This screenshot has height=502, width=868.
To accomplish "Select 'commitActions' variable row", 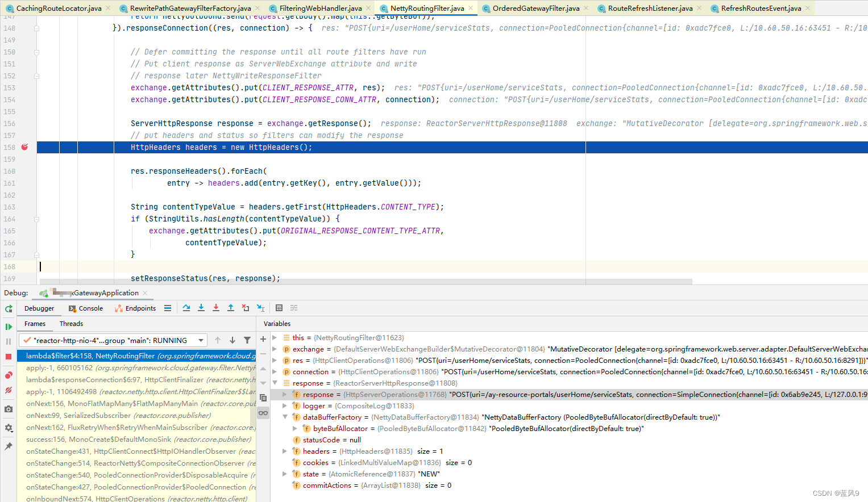I will pos(569,486).
